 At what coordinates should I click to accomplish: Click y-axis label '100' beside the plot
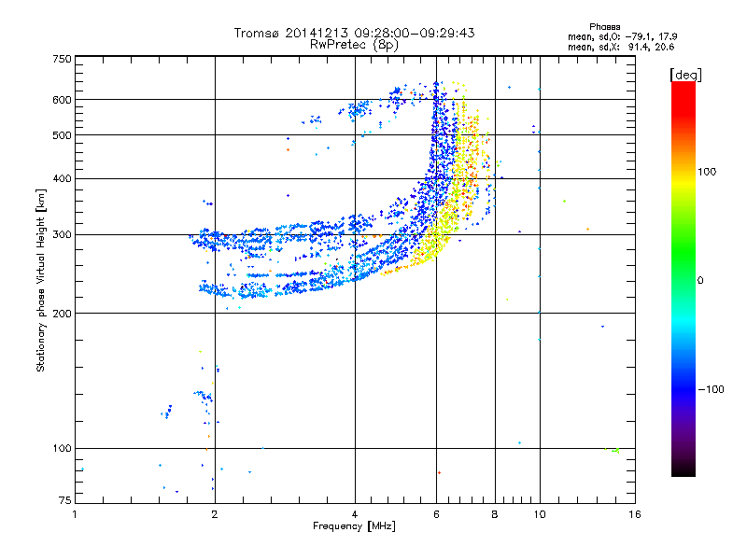tap(62, 449)
